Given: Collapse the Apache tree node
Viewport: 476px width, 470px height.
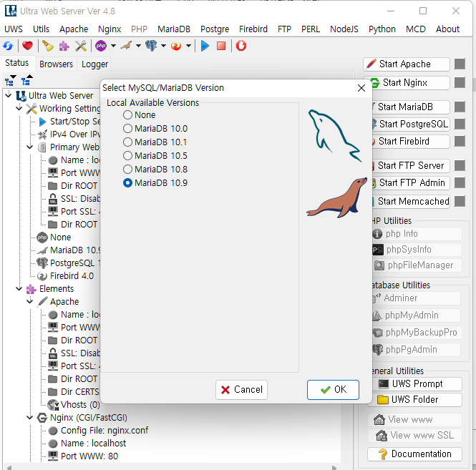Looking at the screenshot, I should 30,301.
